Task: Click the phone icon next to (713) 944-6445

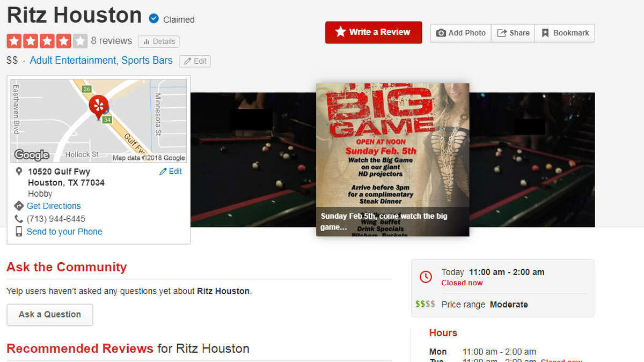Action: [18, 219]
